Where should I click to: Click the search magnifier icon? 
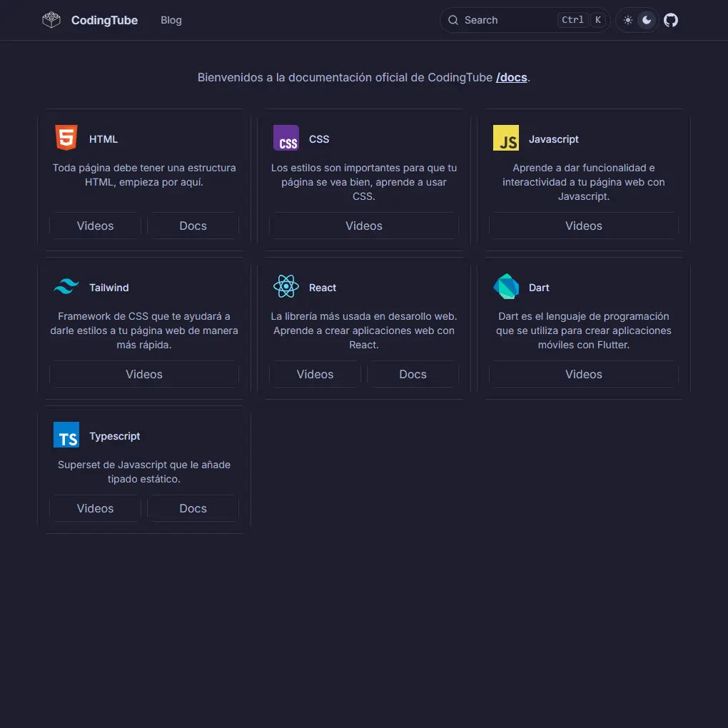(x=453, y=20)
